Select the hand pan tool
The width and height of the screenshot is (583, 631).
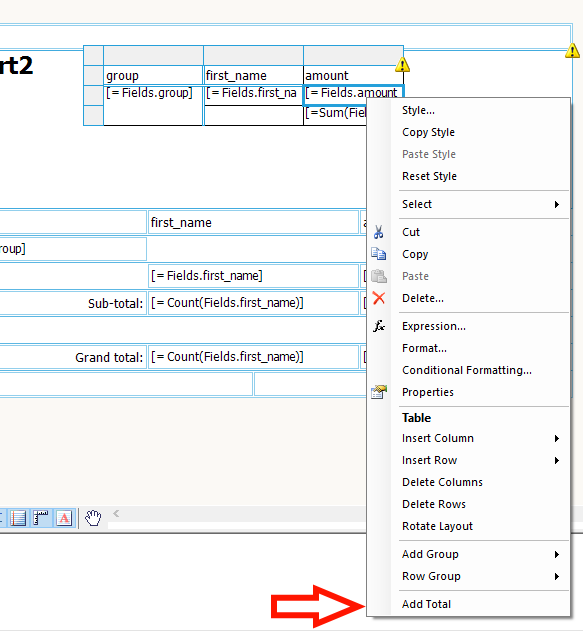pyautogui.click(x=93, y=518)
